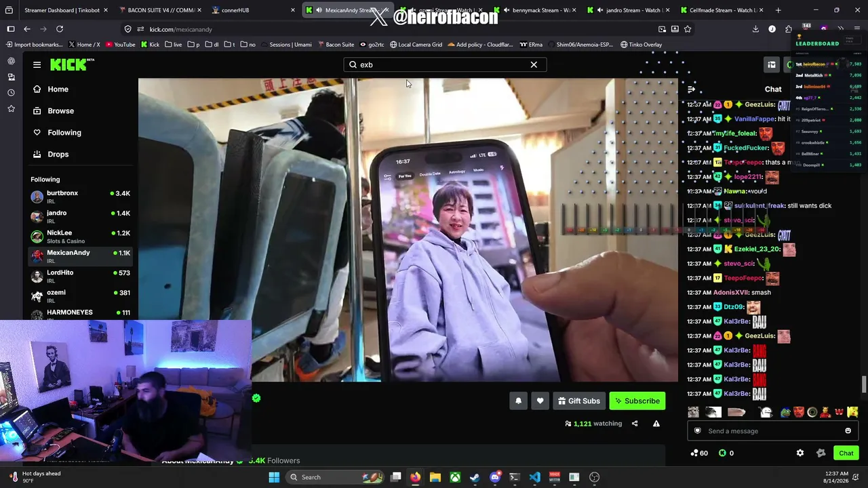Go back in browser history
Viewport: 868px width, 488px height.
point(27,29)
